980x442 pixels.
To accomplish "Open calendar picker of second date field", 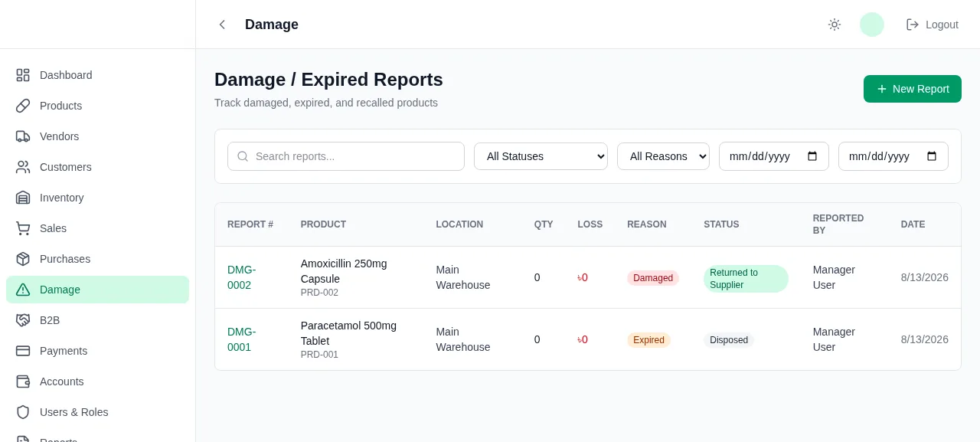I will pyautogui.click(x=932, y=156).
